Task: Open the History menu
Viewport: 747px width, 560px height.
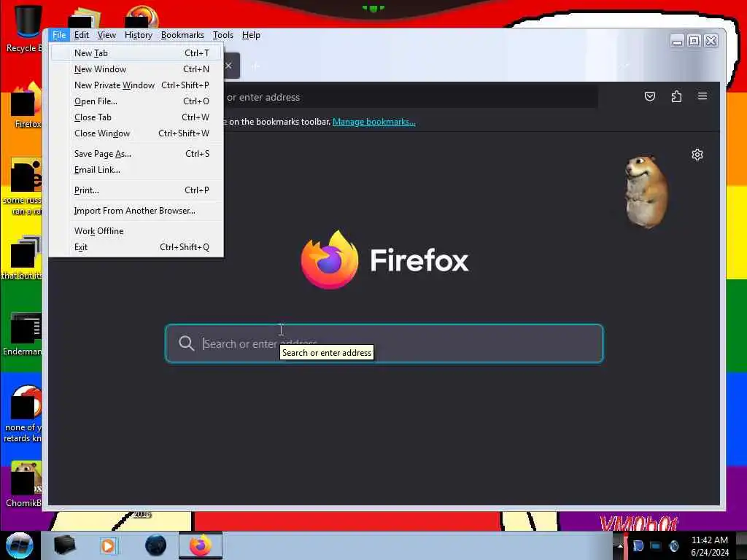Action: (x=138, y=35)
